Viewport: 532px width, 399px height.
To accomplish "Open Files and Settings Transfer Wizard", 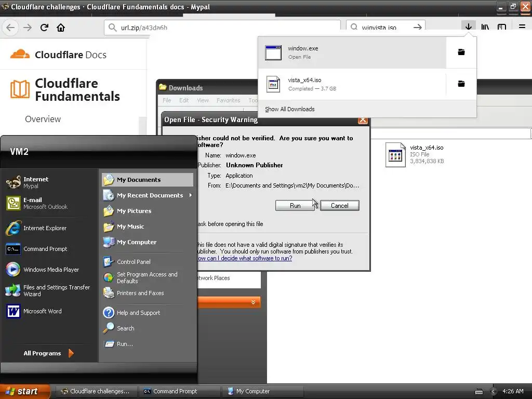I will tap(49, 290).
